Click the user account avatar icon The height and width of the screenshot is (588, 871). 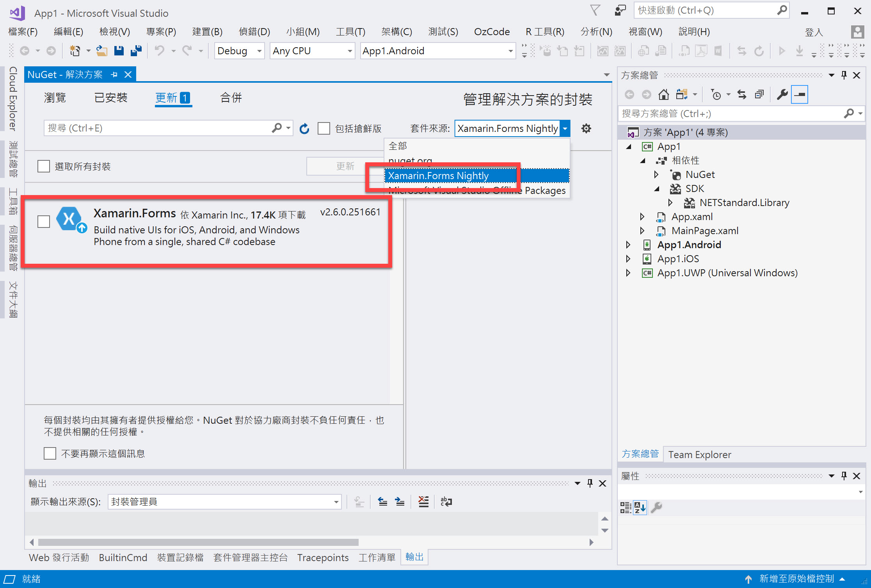857,32
